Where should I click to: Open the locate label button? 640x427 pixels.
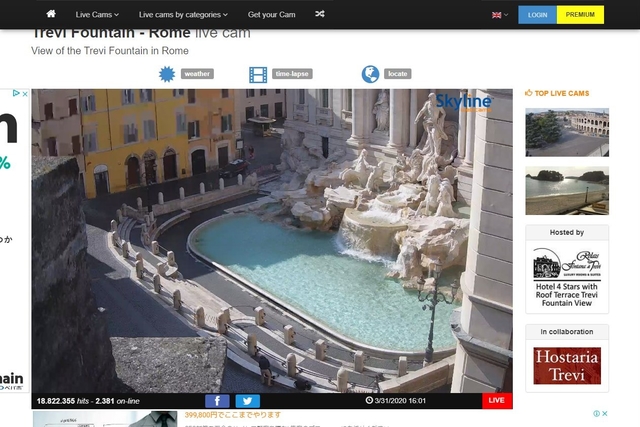(398, 74)
